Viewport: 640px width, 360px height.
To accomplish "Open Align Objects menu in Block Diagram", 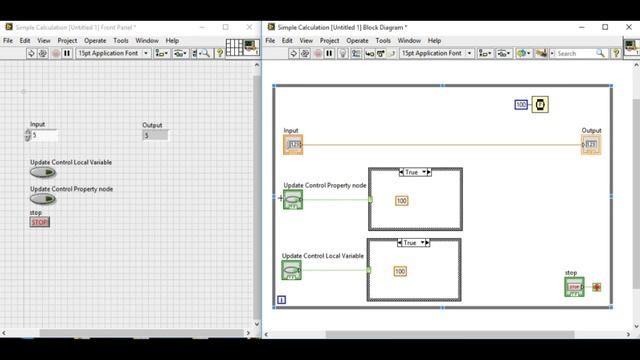I will click(485, 53).
